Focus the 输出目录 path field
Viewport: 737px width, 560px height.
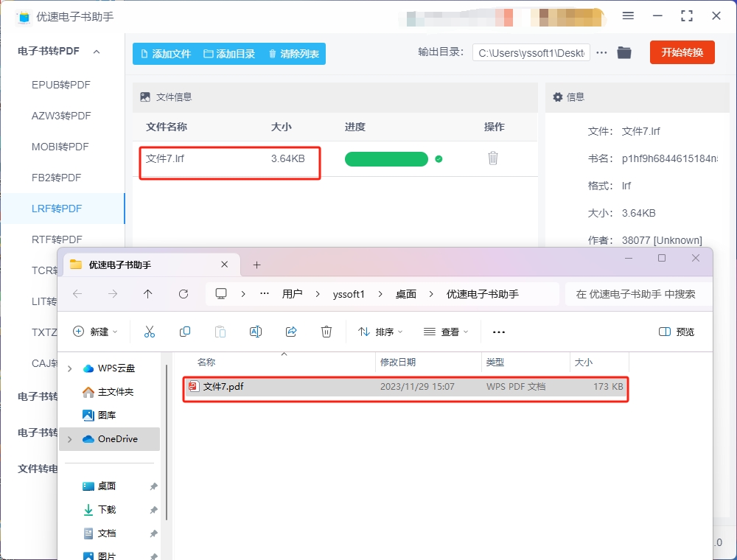(531, 53)
